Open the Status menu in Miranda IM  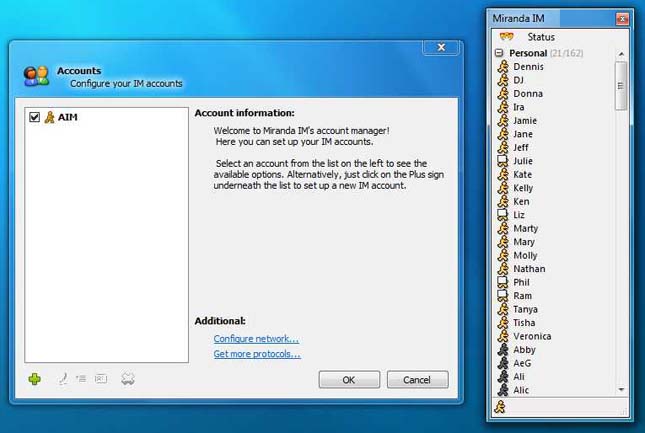(x=541, y=37)
